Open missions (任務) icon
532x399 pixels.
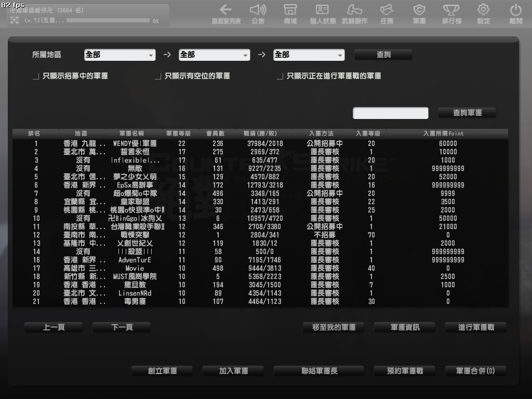pyautogui.click(x=387, y=14)
